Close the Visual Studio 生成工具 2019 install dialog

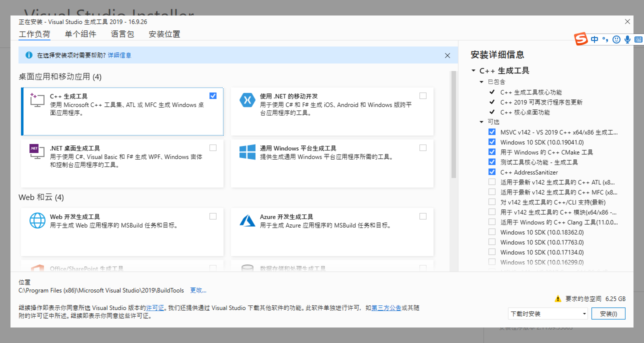(627, 21)
